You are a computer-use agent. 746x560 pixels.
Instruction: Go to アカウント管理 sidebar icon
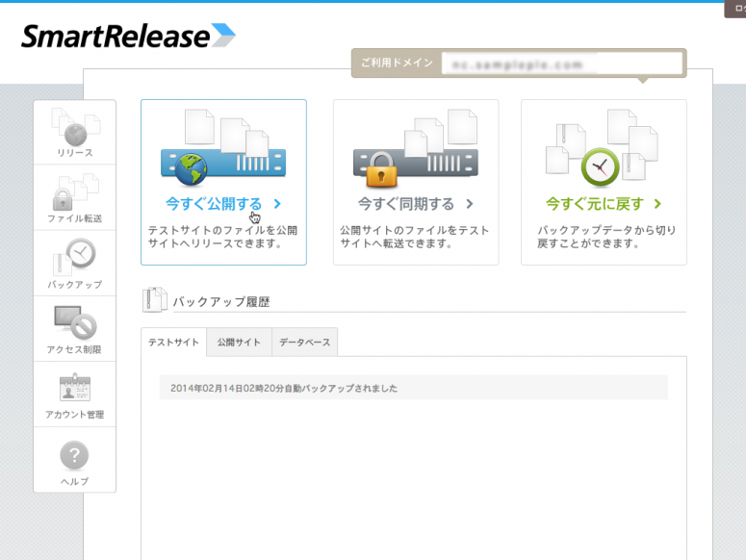(x=74, y=394)
